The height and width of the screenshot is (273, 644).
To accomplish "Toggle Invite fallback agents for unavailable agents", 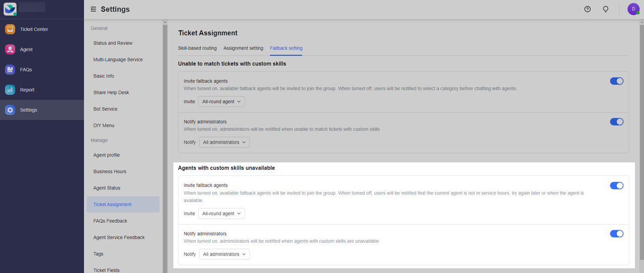I will [617, 185].
